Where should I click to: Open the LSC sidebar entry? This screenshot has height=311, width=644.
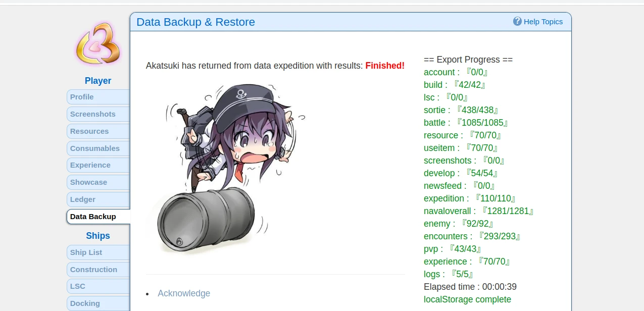tap(98, 286)
